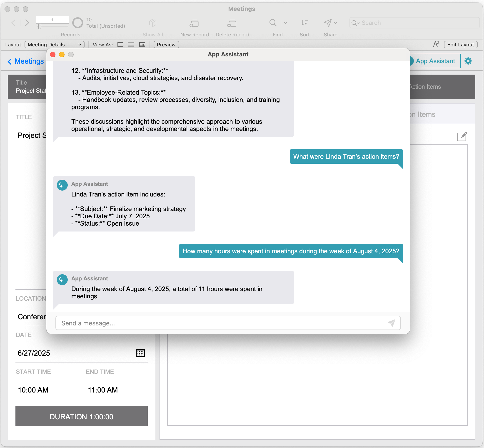Switch to Table view
The width and height of the screenshot is (484, 448).
142,45
